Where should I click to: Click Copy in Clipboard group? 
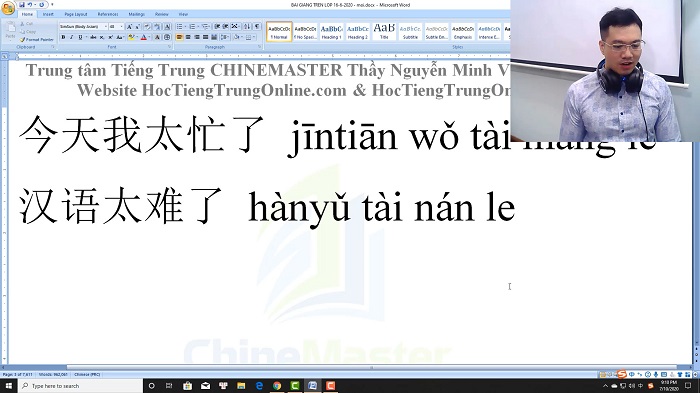[x=28, y=32]
